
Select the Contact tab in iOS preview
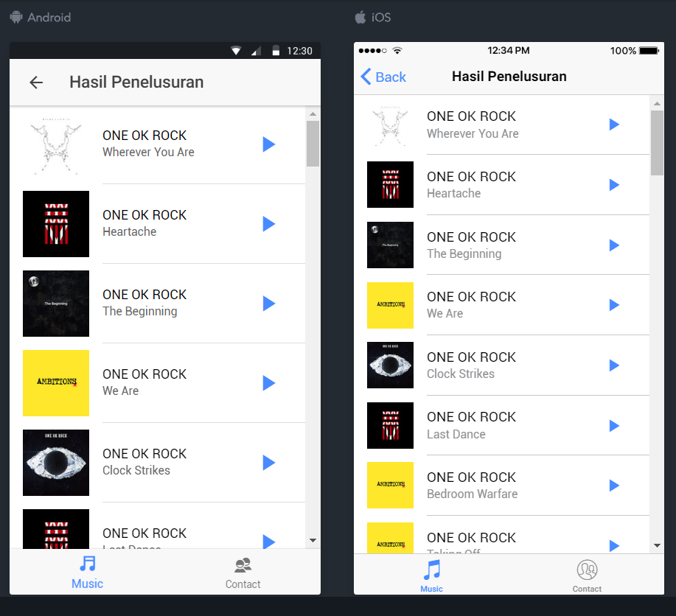[587, 576]
